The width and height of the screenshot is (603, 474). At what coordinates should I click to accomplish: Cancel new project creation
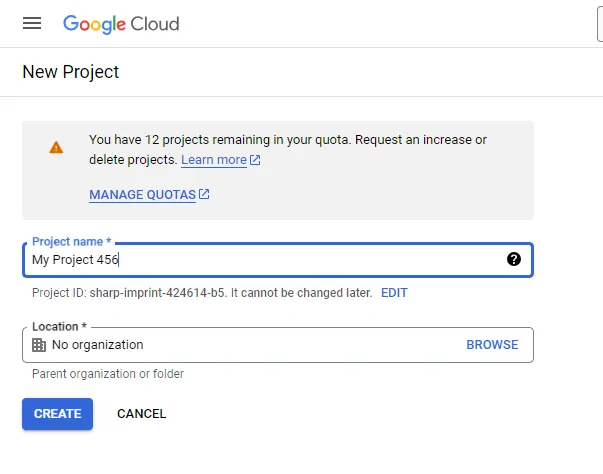click(142, 414)
